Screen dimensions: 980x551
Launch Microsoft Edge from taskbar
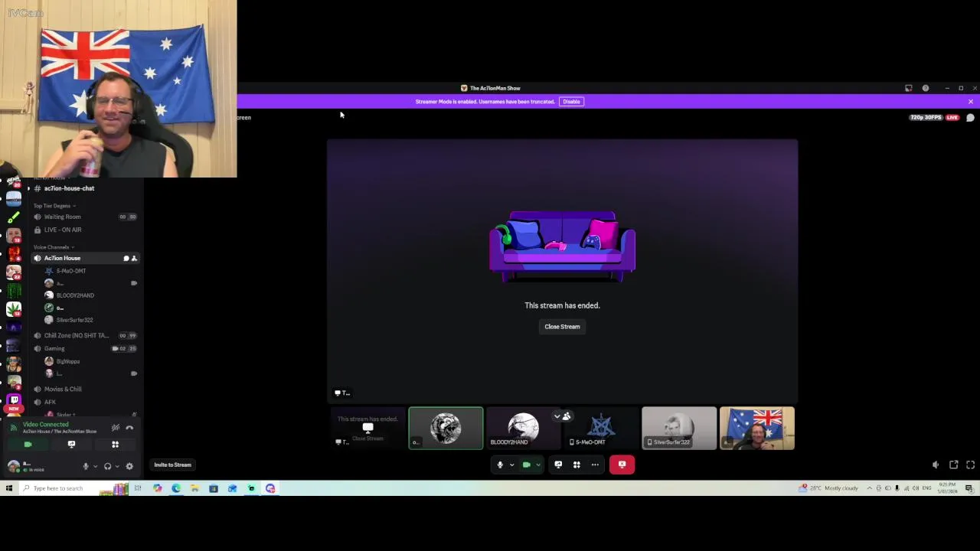click(x=176, y=488)
